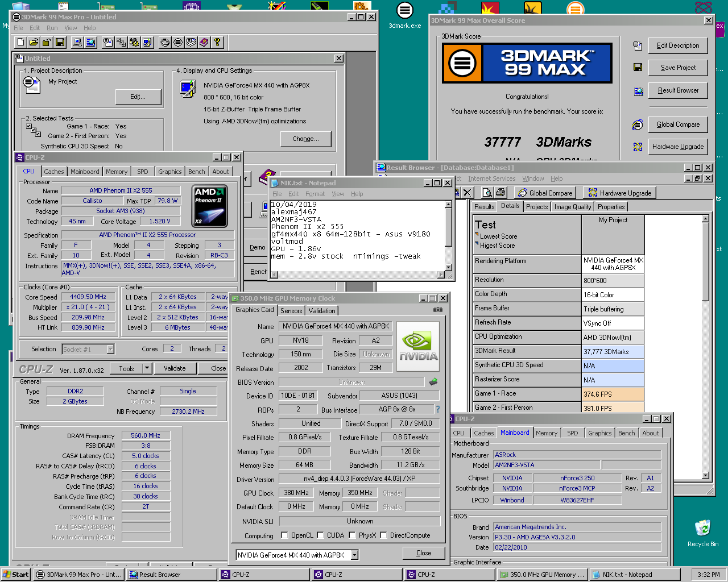Image resolution: width=728 pixels, height=582 pixels.
Task: Click the Result Browser button in Overall Score window
Action: 678,90
